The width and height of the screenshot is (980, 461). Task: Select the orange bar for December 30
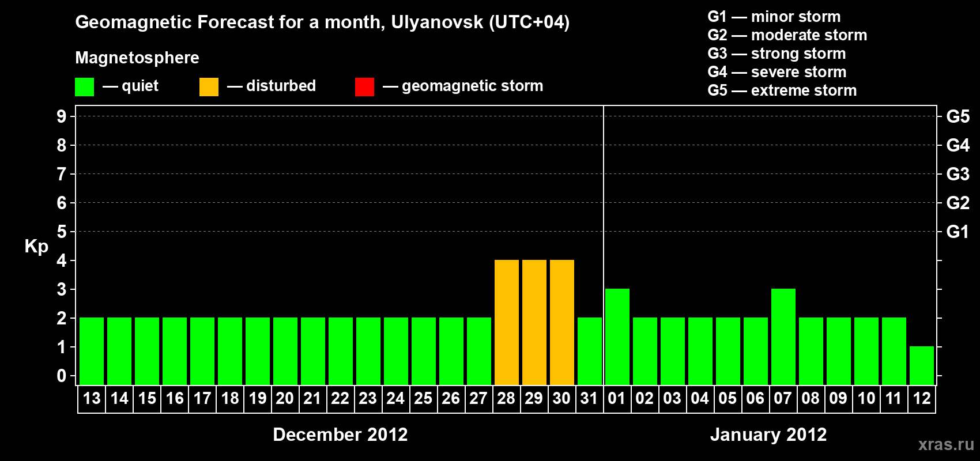562,322
